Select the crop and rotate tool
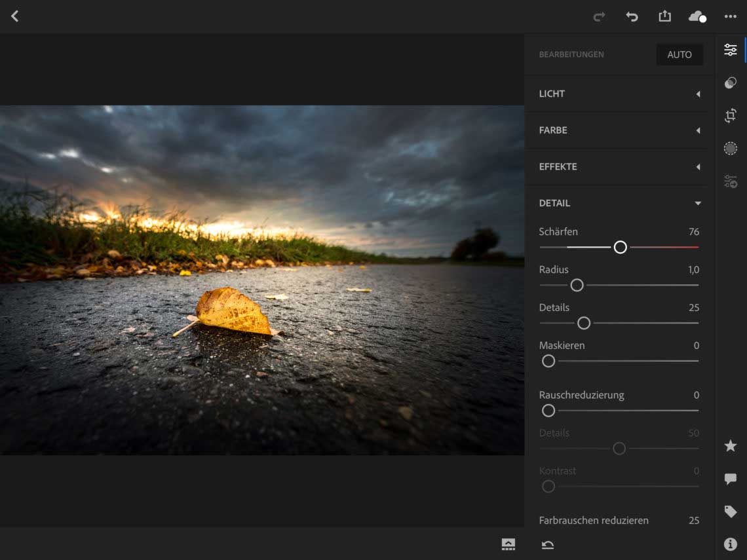 (x=731, y=116)
